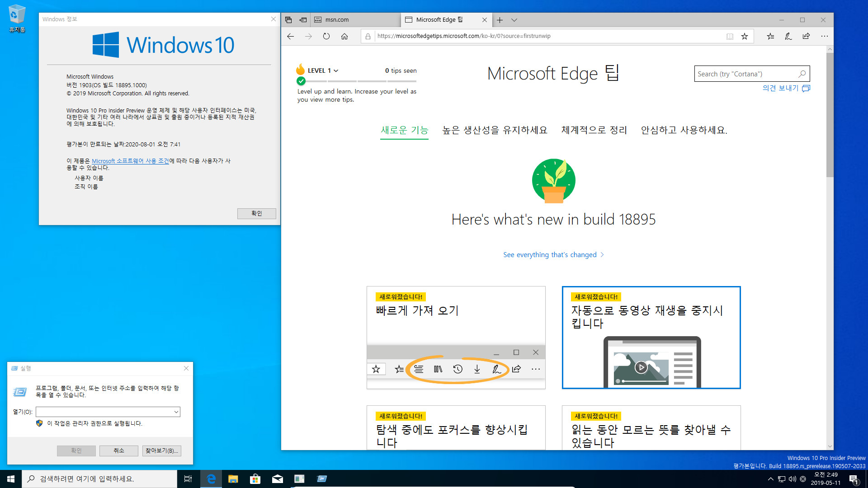The image size is (868, 488).
Task: Click winver window icon in taskbar
Action: (299, 479)
